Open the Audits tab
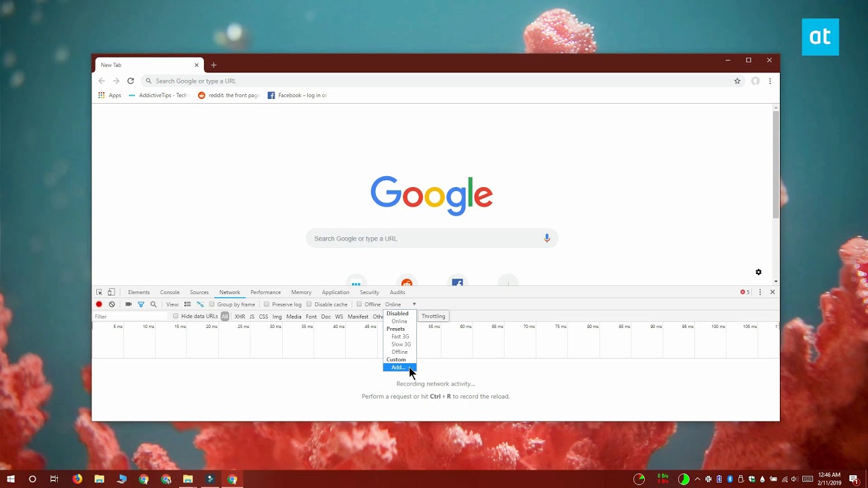868x488 pixels. [397, 292]
